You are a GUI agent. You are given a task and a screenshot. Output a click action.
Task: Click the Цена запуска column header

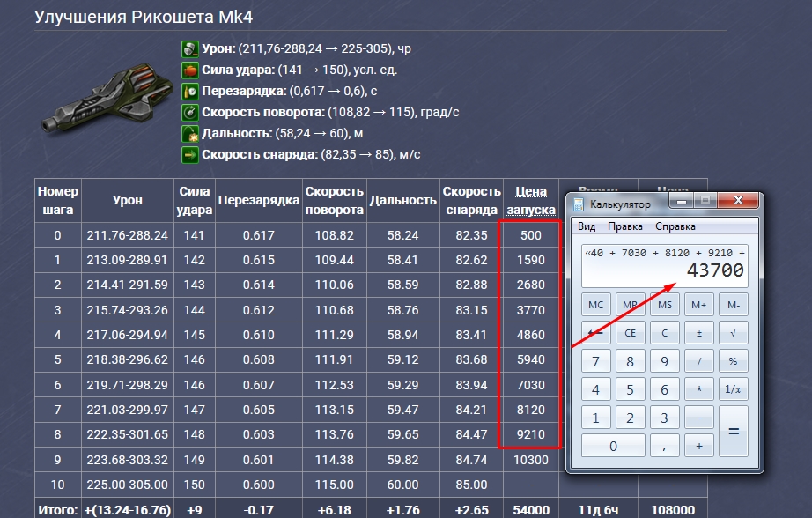[x=531, y=201]
